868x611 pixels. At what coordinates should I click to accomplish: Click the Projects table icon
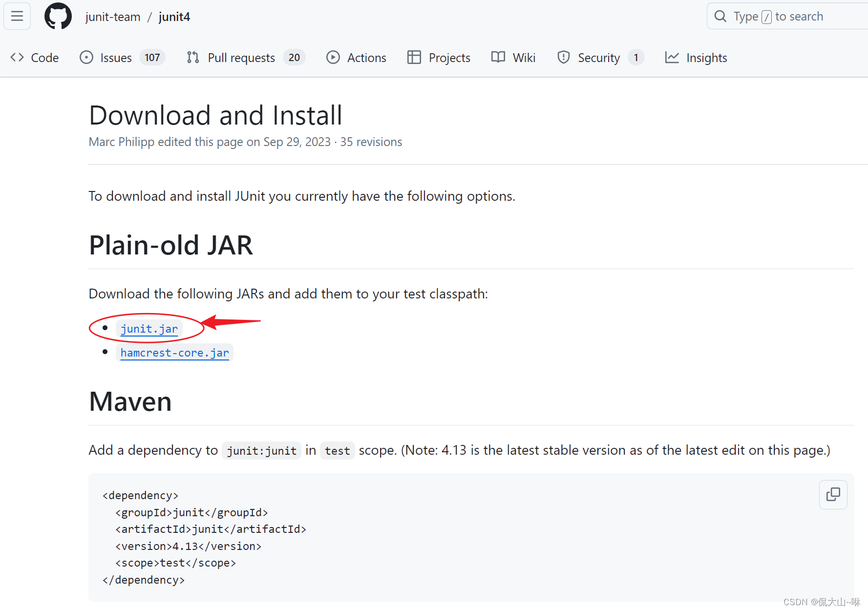point(414,58)
